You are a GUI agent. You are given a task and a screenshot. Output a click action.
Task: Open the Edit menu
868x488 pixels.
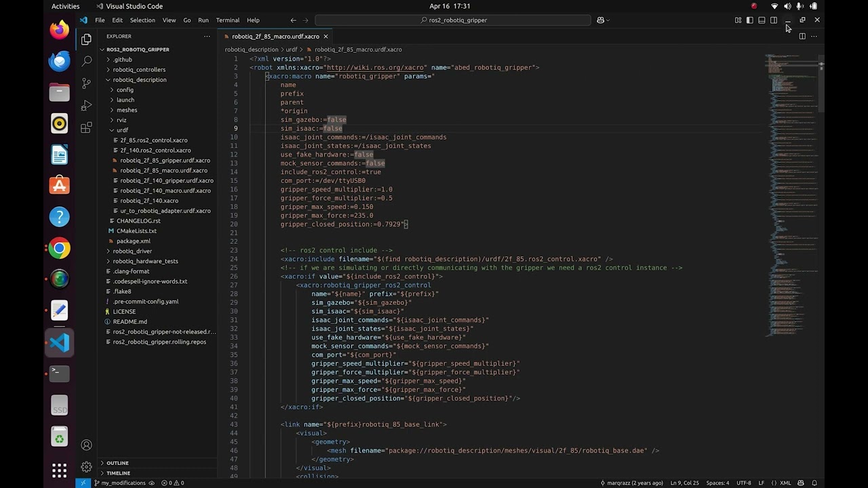point(117,20)
